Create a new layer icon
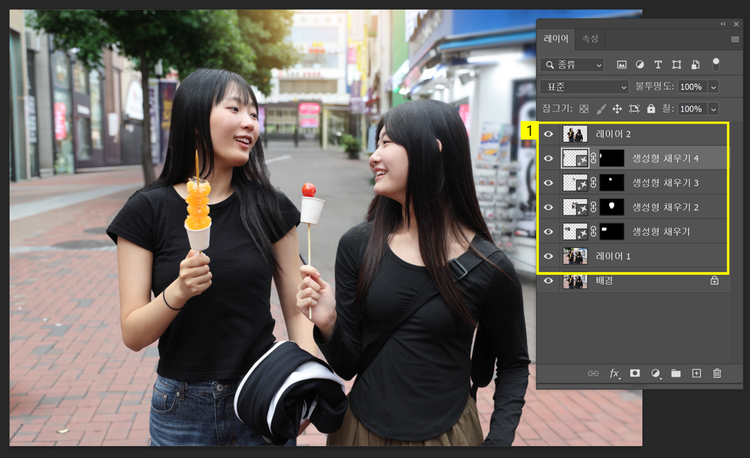This screenshot has height=458, width=750. pyautogui.click(x=696, y=373)
